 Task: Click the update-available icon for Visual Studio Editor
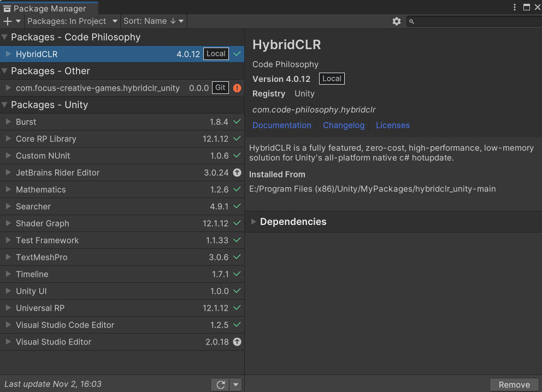tap(237, 342)
